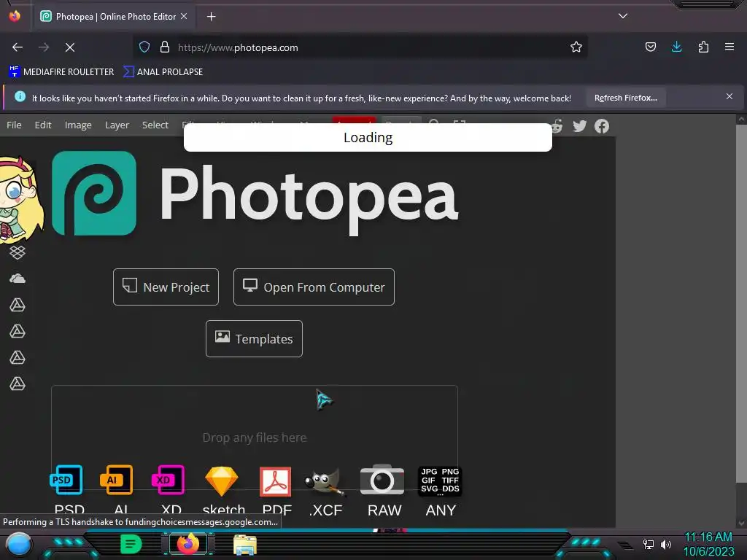
Task: Open the Select menu
Action: (155, 125)
